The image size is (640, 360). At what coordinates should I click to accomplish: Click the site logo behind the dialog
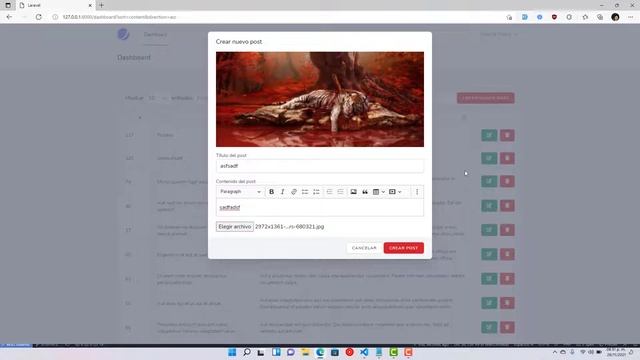click(x=123, y=34)
